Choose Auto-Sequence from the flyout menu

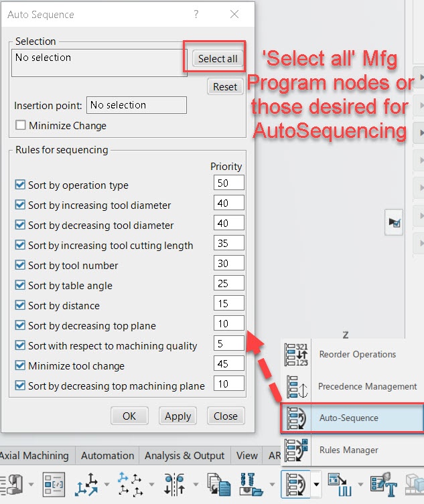coord(352,418)
